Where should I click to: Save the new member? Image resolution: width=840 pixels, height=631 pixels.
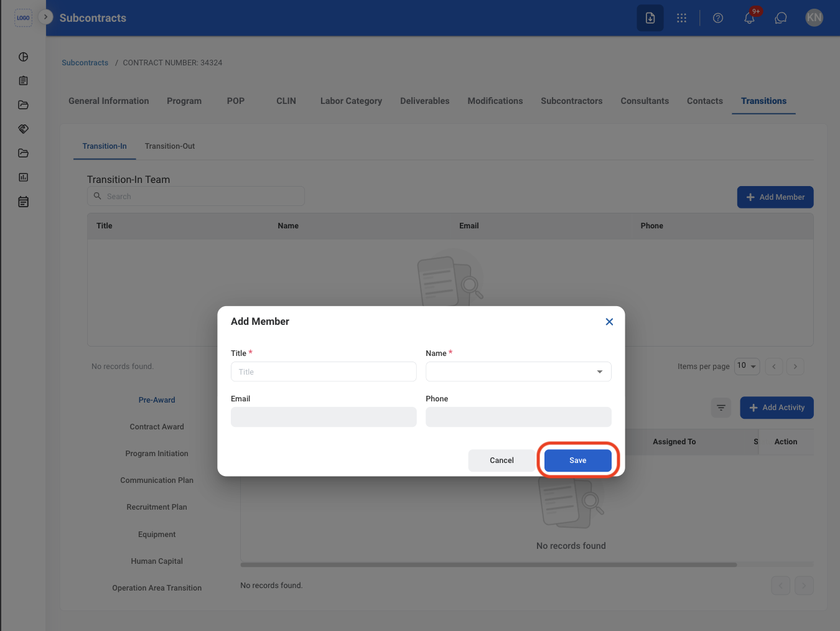pyautogui.click(x=578, y=460)
